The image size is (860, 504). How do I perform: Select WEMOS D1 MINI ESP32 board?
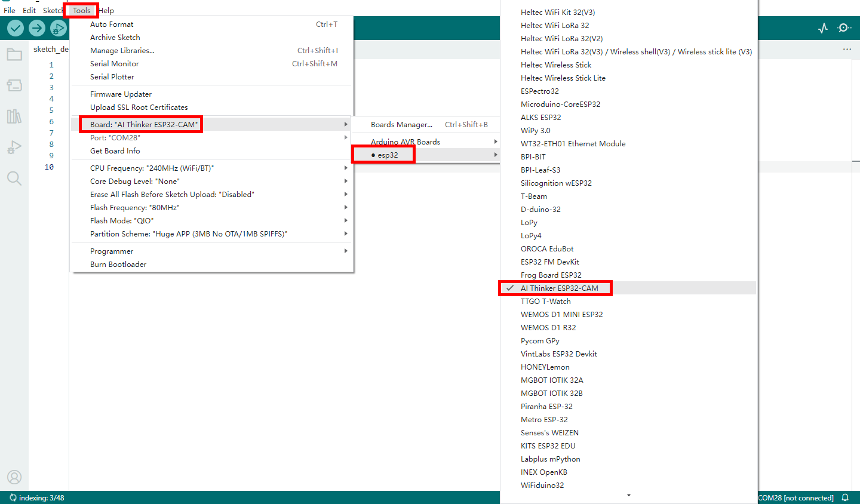629,315
